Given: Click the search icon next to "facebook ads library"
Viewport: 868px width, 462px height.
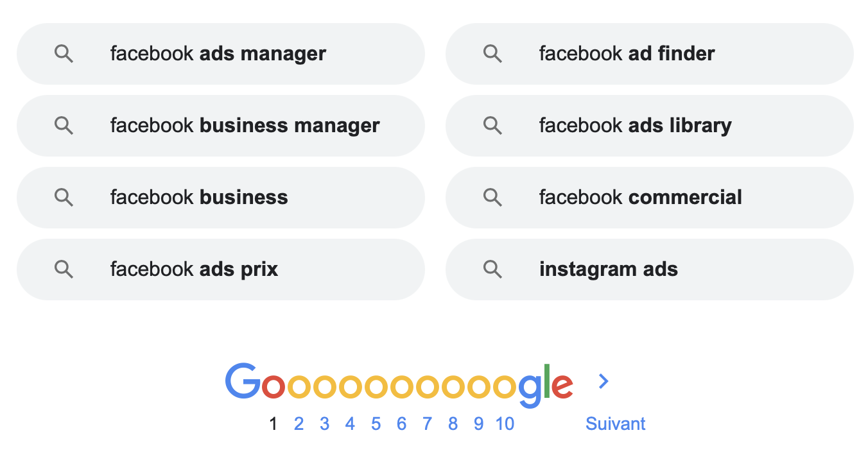Looking at the screenshot, I should [x=492, y=126].
